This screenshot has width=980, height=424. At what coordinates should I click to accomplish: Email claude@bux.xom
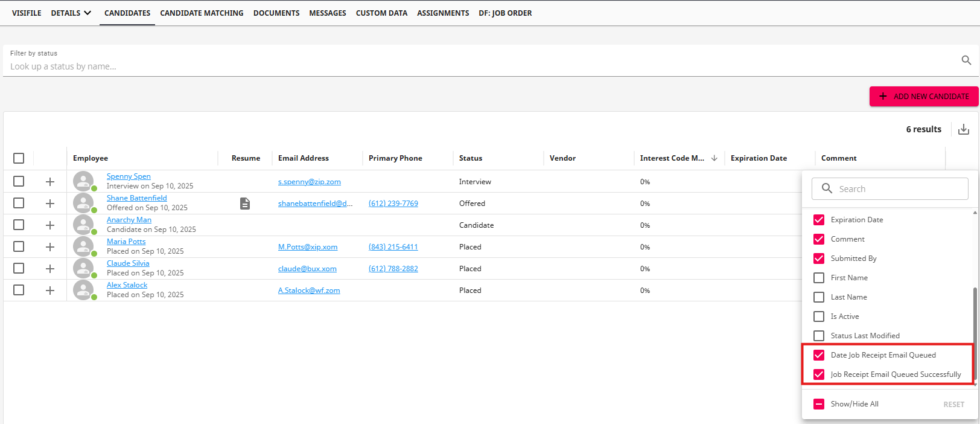[307, 269]
